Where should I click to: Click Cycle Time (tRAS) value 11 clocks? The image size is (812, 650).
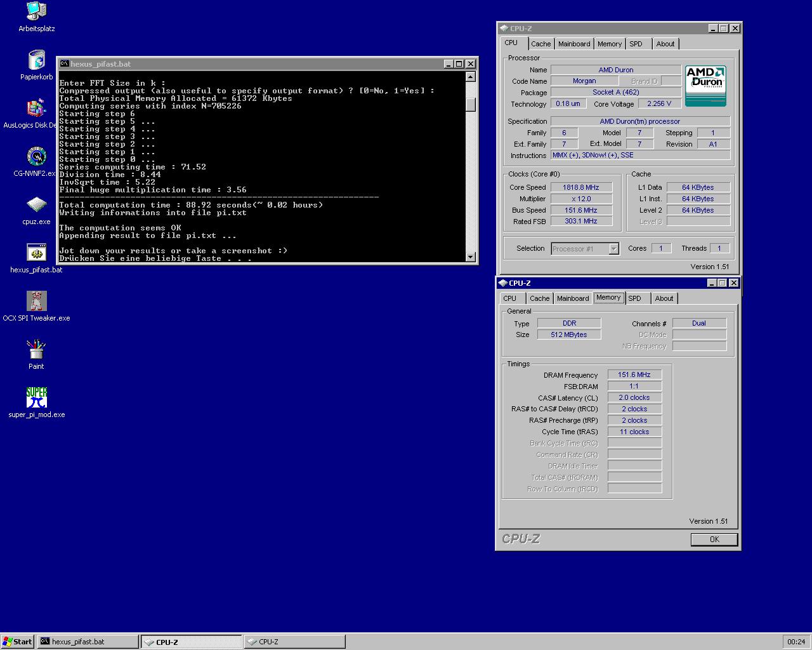click(x=634, y=432)
